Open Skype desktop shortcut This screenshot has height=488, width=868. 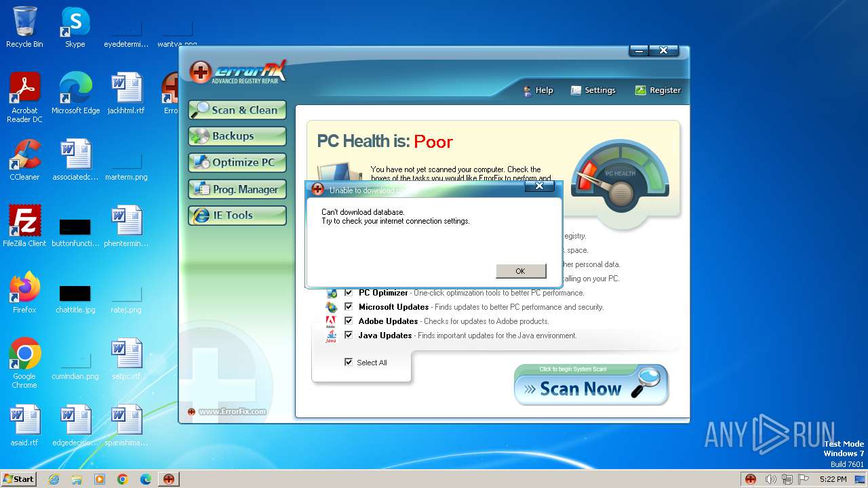(75, 27)
